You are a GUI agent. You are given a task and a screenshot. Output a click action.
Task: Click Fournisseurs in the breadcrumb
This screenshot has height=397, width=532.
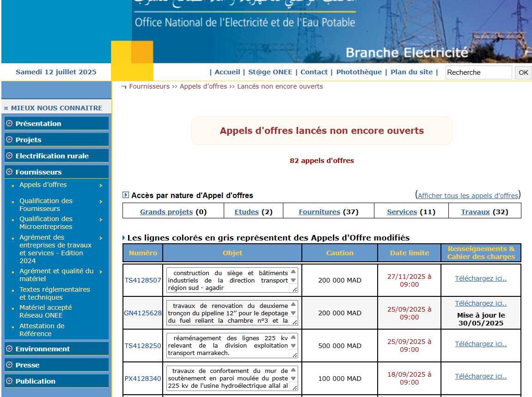click(x=149, y=86)
